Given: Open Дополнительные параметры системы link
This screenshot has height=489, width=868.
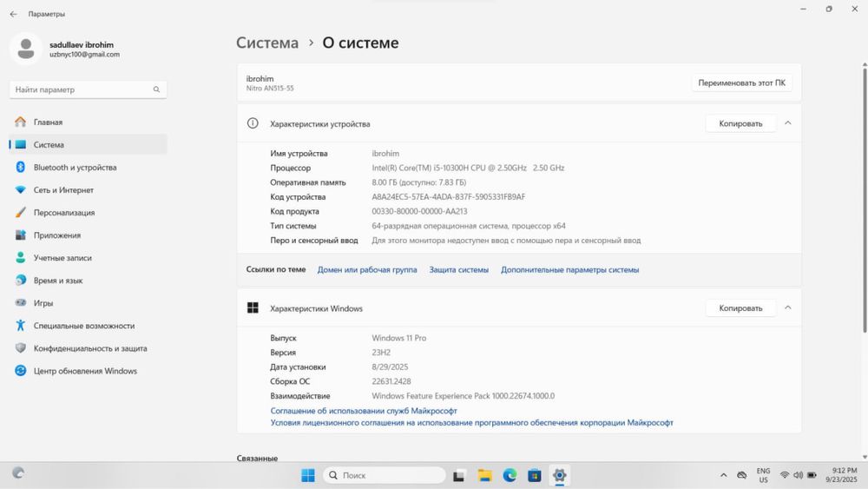Looking at the screenshot, I should pos(569,270).
